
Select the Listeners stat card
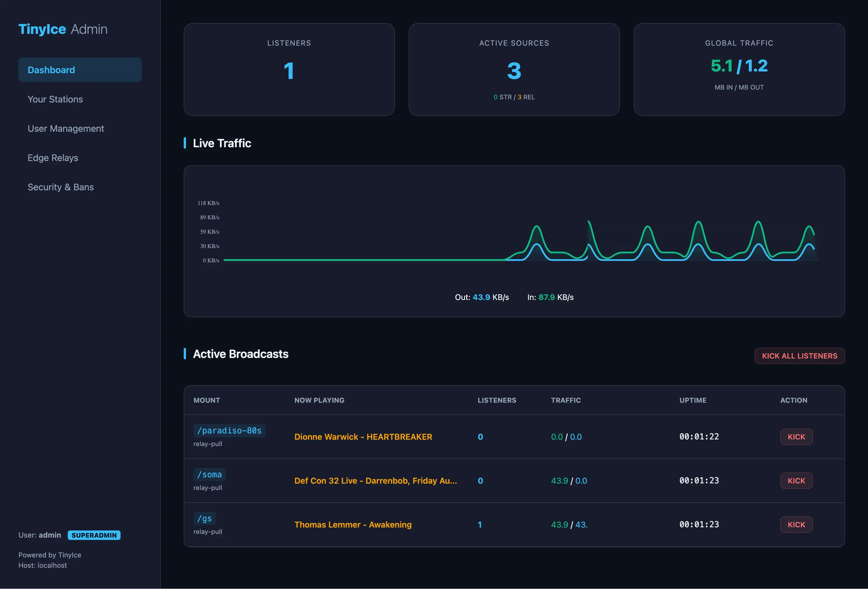(289, 69)
